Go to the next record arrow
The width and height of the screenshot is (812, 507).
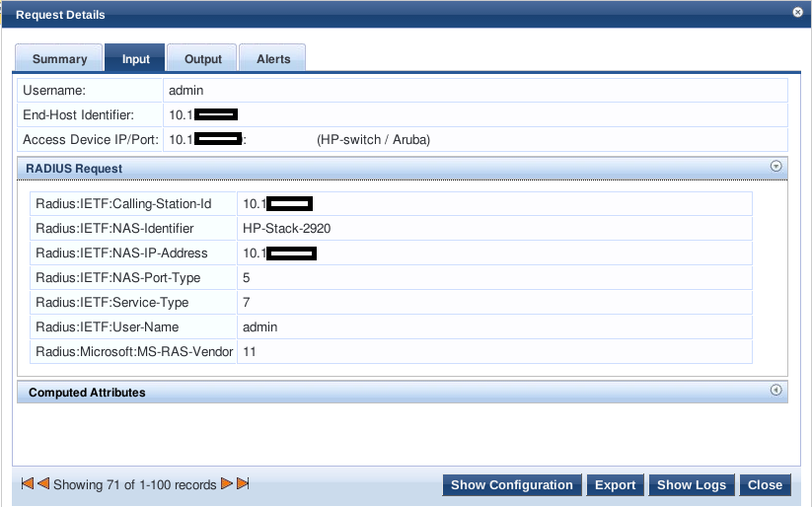(x=227, y=483)
